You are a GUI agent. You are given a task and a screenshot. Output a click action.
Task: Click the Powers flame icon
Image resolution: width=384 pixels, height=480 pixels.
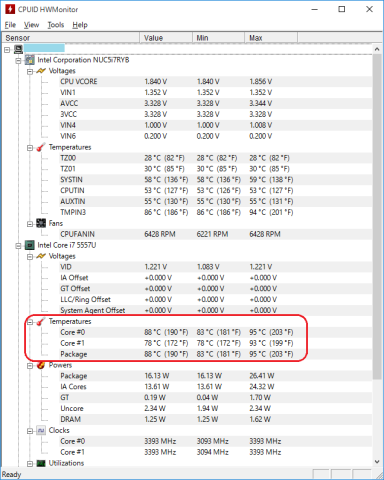pyautogui.click(x=41, y=365)
